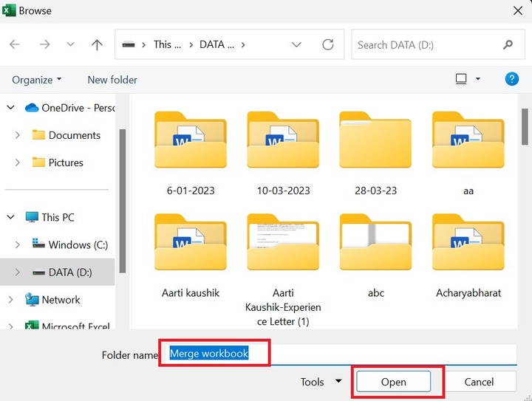Select 'DATA ...' breadcrumb in address bar
Screen dimensions: 532x401
tap(216, 44)
